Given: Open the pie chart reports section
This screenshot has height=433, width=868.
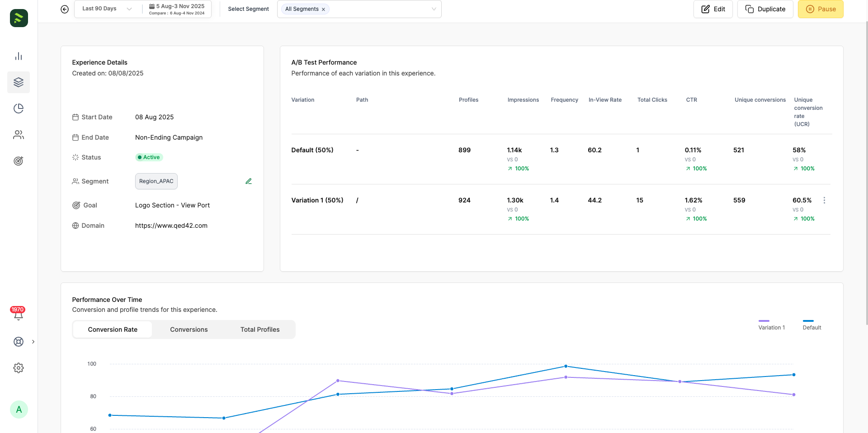Looking at the screenshot, I should coord(19,108).
